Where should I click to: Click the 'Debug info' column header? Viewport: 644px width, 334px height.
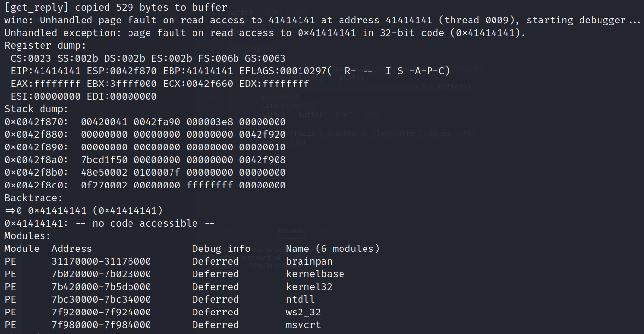click(221, 249)
